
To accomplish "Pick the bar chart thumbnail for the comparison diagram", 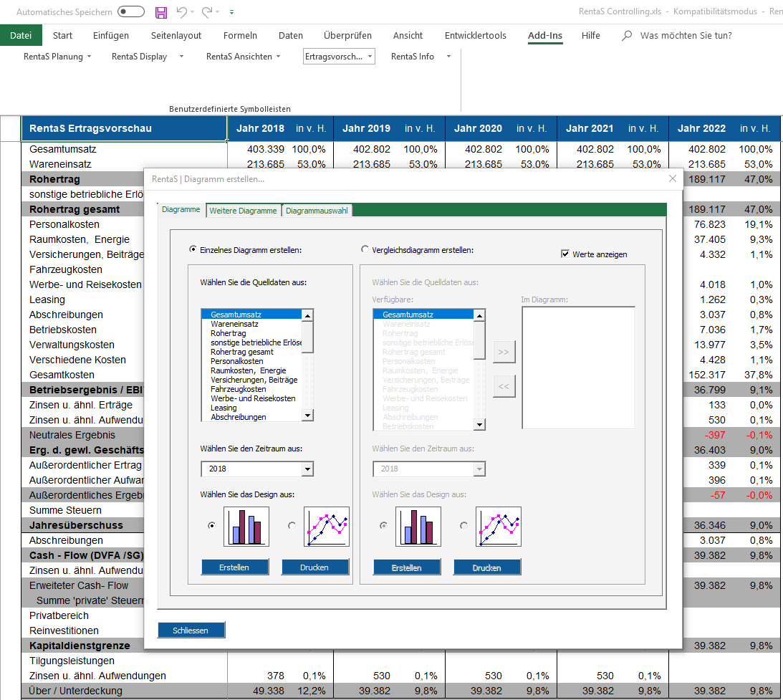I will point(418,527).
